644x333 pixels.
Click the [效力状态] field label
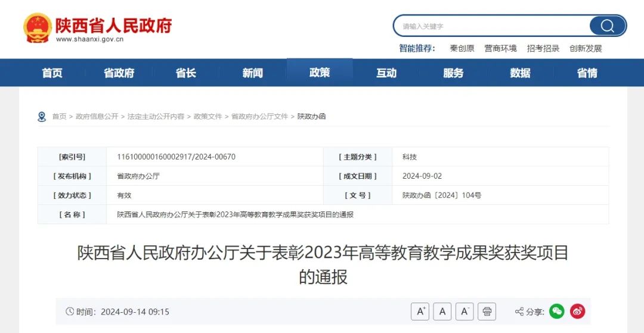tap(72, 195)
